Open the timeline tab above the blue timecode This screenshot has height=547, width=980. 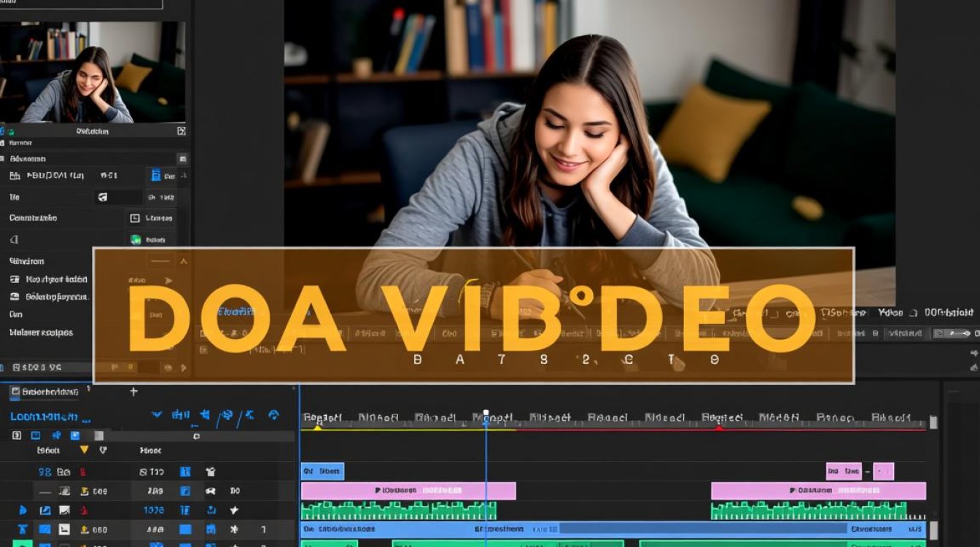[x=44, y=392]
